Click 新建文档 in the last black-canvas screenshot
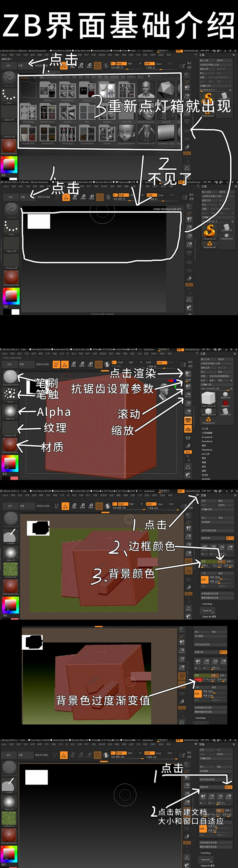The width and height of the screenshot is (238, 868). click(x=211, y=787)
